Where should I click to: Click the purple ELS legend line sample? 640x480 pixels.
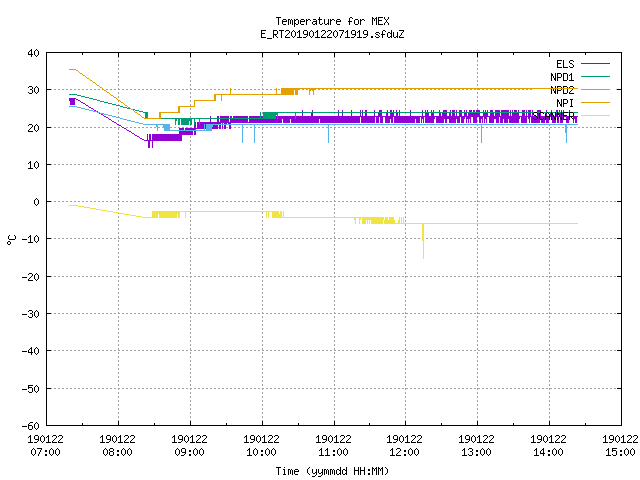click(x=595, y=64)
